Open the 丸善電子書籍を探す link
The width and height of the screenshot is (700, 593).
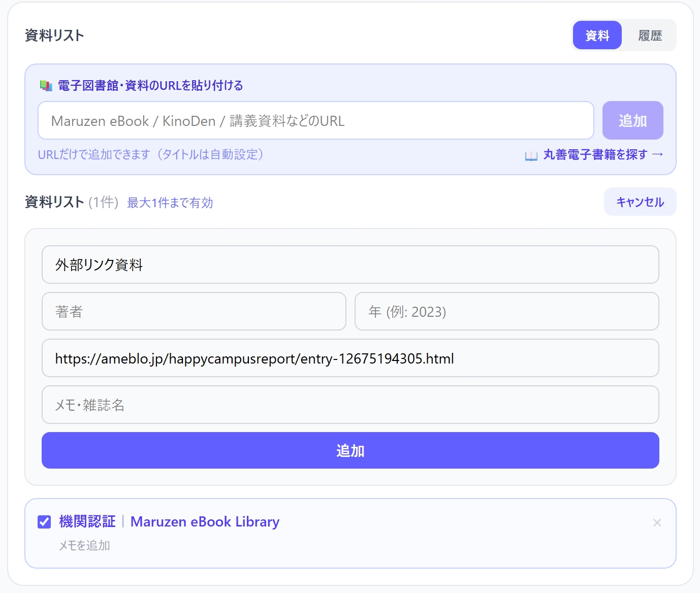603,154
